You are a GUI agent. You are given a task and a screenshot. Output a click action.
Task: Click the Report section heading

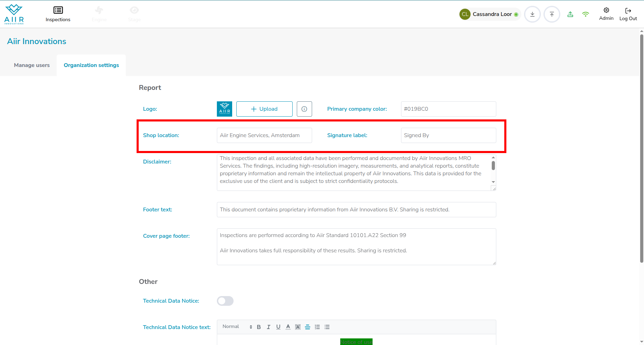(150, 87)
